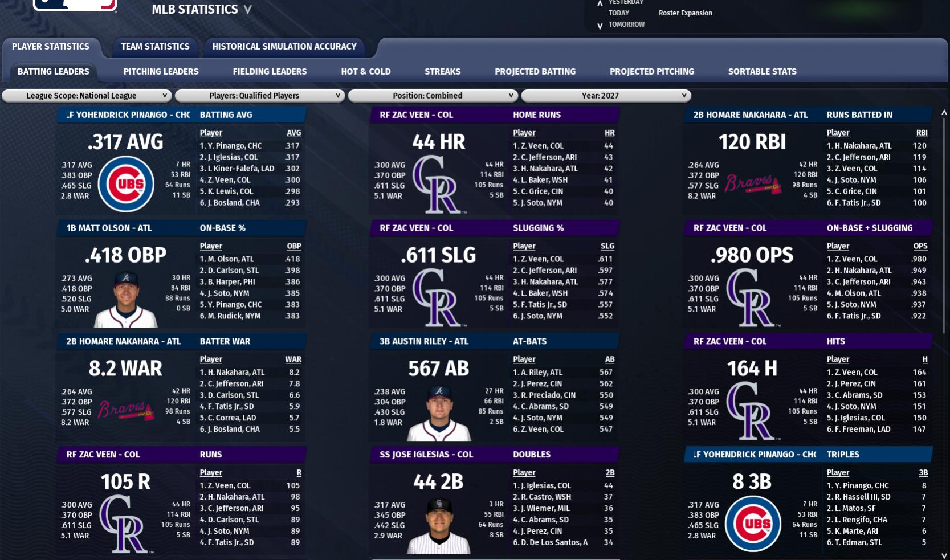Click the Roster Expansion event text
This screenshot has height=560, width=950.
[686, 13]
